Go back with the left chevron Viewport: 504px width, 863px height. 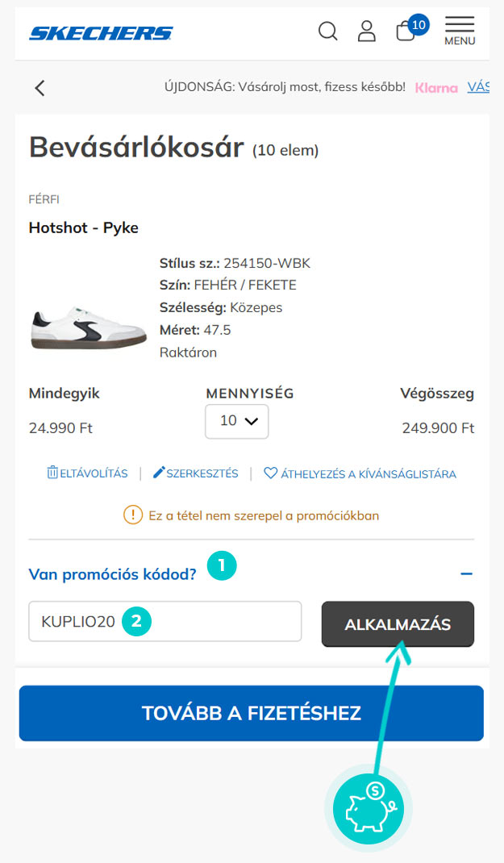[40, 88]
